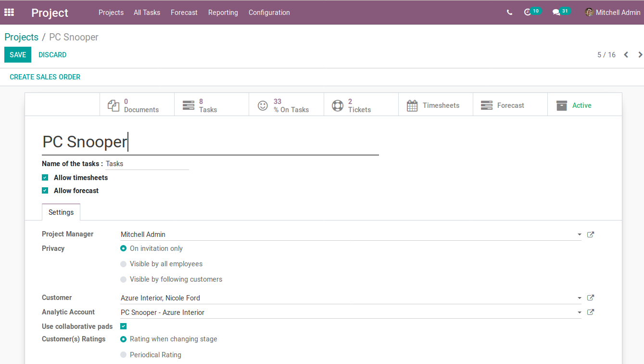Open All Tasks menu
The height and width of the screenshot is (364, 644).
[x=147, y=13]
